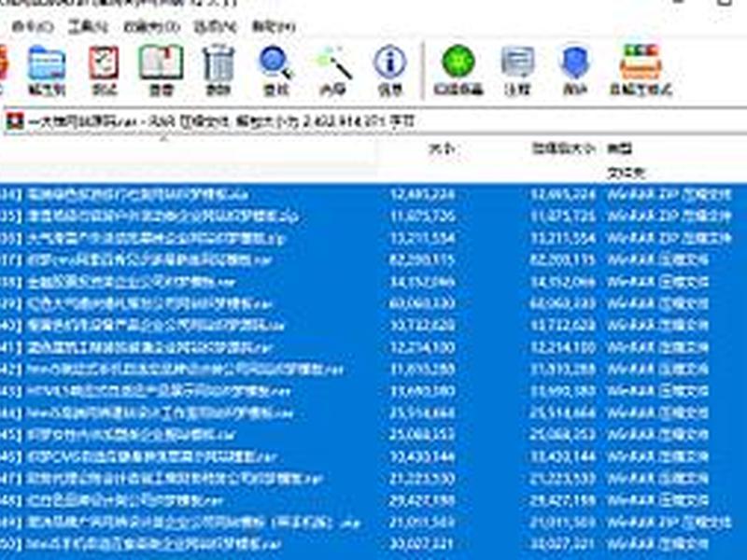The width and height of the screenshot is (747, 560).
Task: Click the archive icon in the path bar
Action: click(15, 122)
